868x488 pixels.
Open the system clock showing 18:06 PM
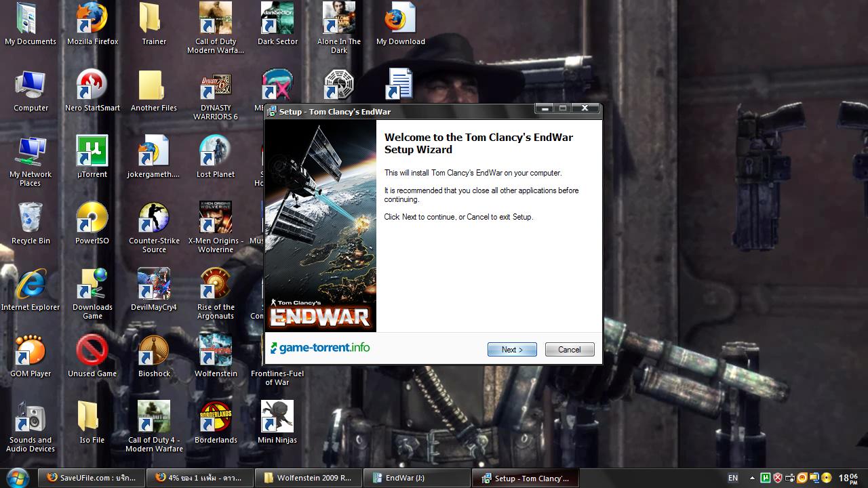848,478
